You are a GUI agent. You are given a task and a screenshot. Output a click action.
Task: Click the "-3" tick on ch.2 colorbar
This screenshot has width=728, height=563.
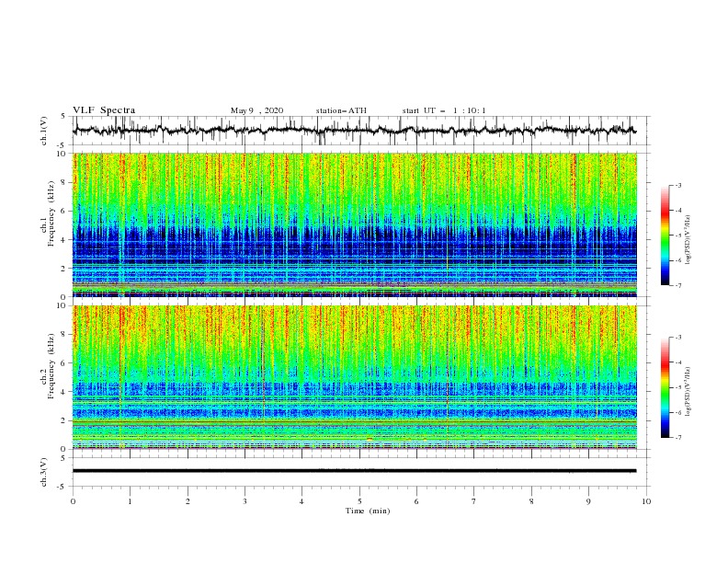point(678,338)
